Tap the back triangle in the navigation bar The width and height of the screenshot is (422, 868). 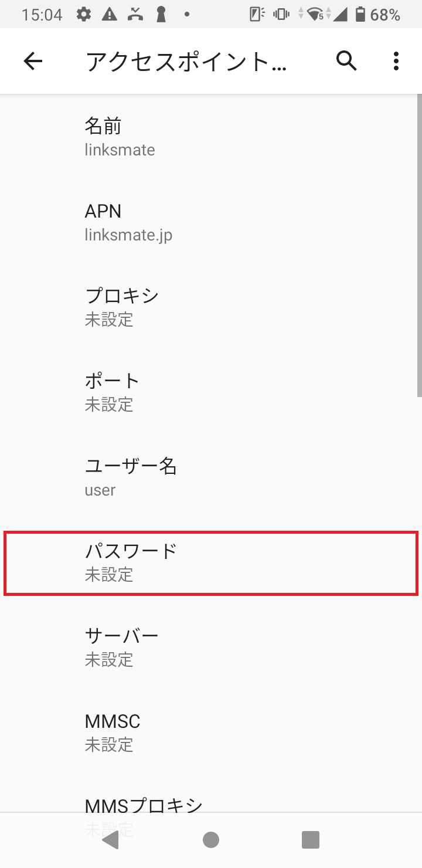click(111, 840)
